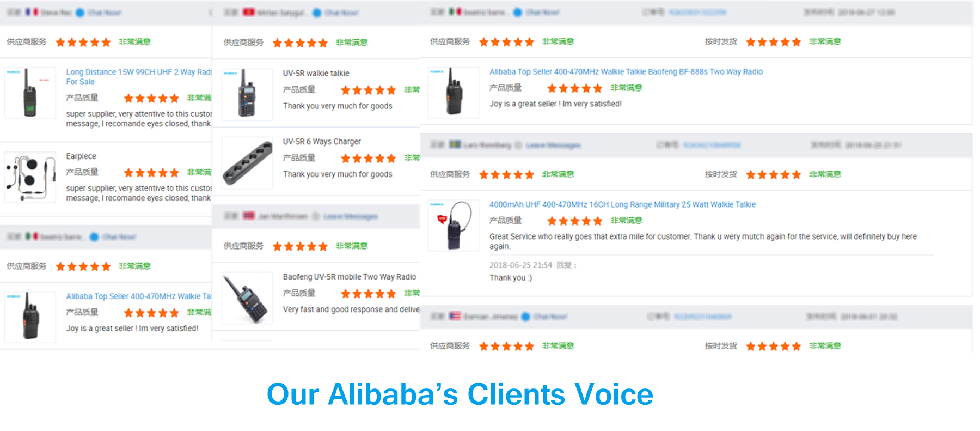Click Leave Messages icon above Baofeng UV-5R mobile review

tap(316, 216)
